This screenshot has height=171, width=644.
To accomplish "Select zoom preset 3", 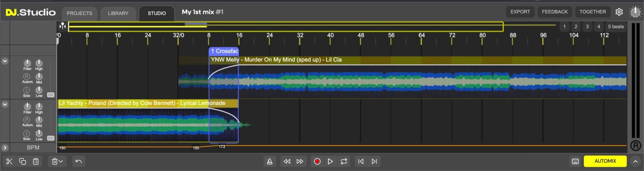I will point(587,26).
